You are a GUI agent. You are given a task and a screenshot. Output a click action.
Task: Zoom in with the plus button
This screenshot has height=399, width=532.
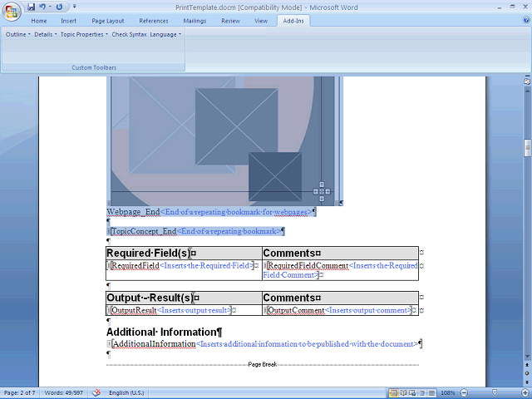pos(525,393)
